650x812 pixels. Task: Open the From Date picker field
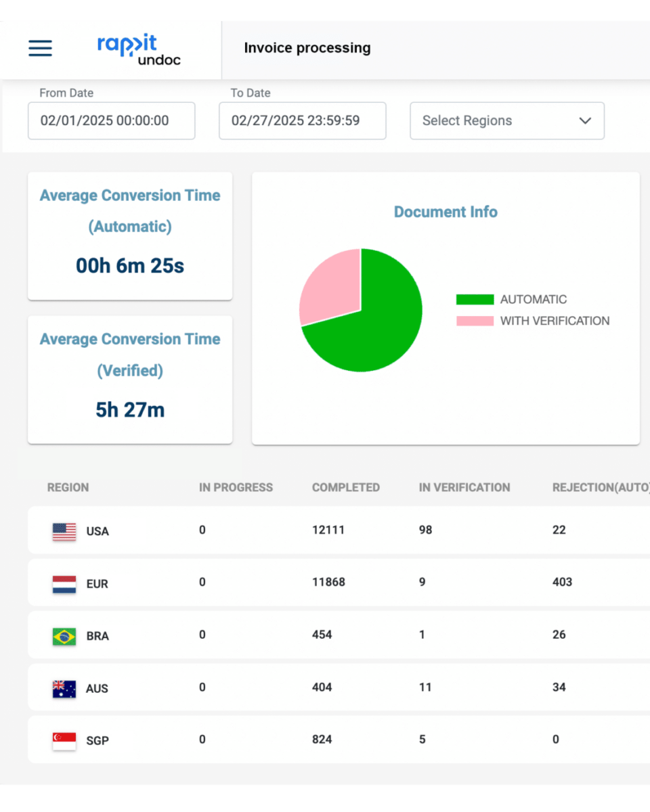tap(111, 120)
